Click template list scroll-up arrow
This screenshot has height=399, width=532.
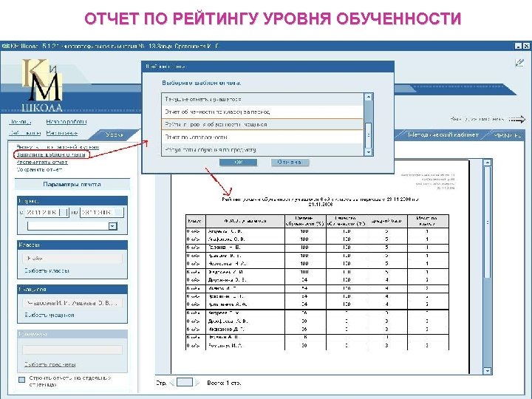click(369, 97)
